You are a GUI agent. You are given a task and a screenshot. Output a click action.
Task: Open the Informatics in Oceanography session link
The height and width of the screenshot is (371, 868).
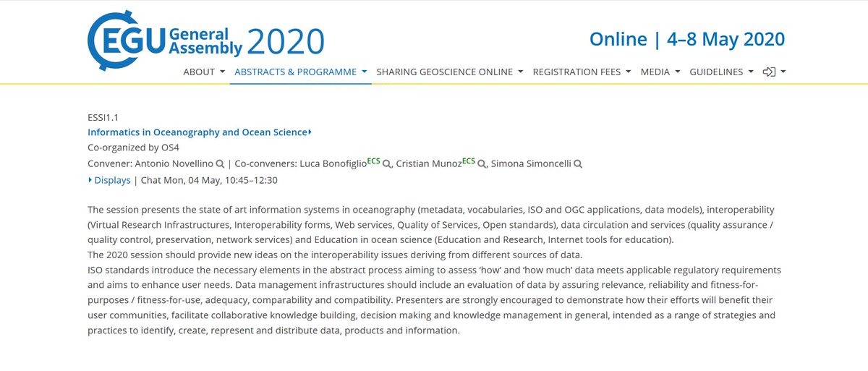(200, 132)
